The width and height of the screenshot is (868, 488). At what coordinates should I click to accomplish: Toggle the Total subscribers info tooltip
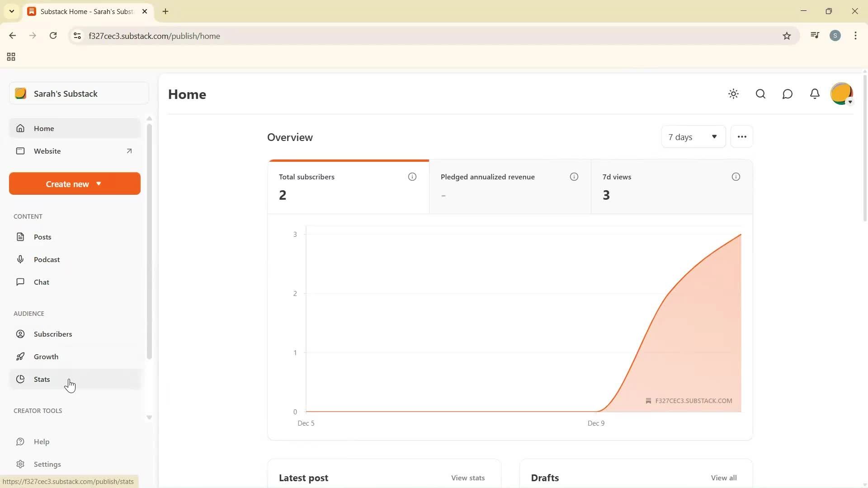[x=412, y=177]
